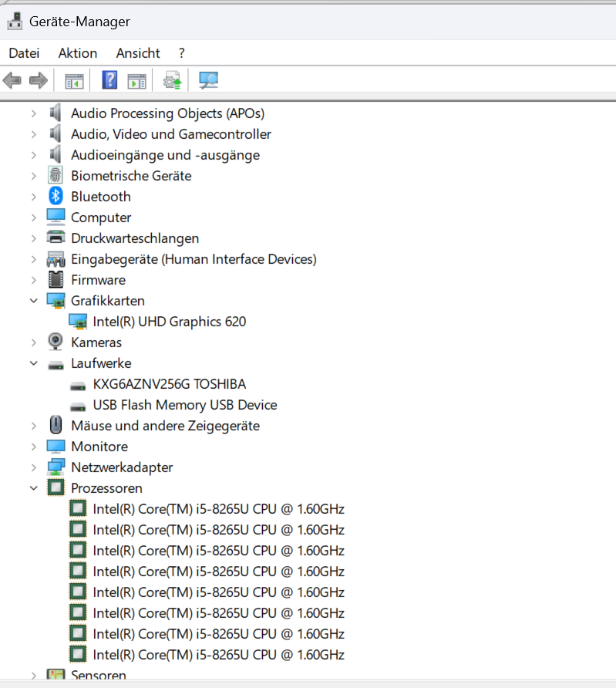Expand Audioeingänge und -ausgänge

coord(34,155)
